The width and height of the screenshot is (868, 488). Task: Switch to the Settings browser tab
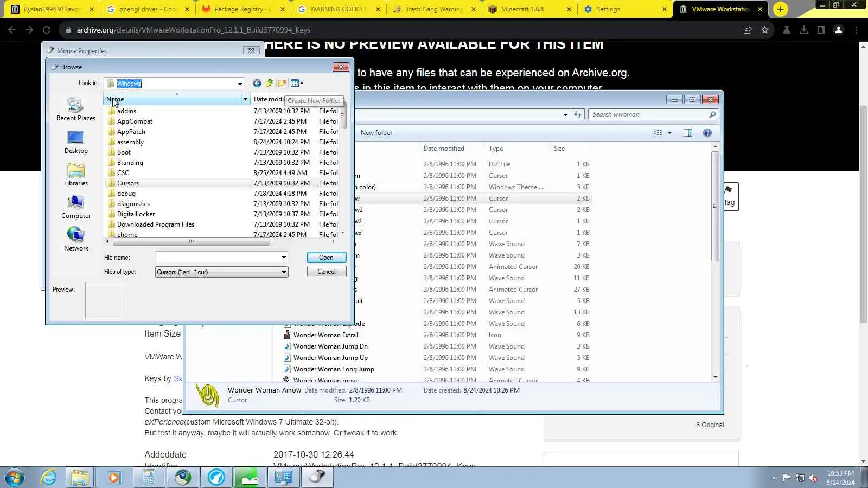626,9
